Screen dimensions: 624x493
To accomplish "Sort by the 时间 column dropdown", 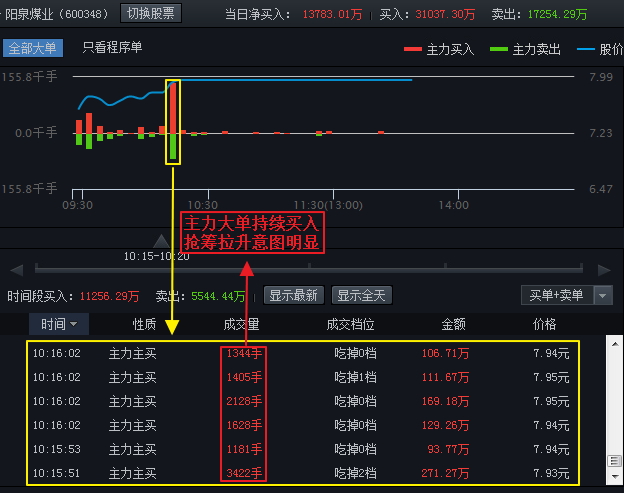I will 59,324.
